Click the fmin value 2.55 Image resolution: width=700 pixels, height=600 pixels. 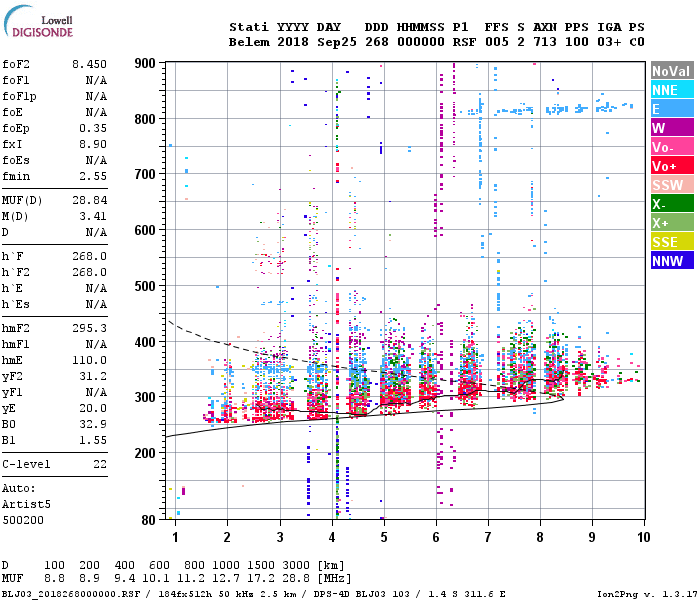(x=93, y=176)
